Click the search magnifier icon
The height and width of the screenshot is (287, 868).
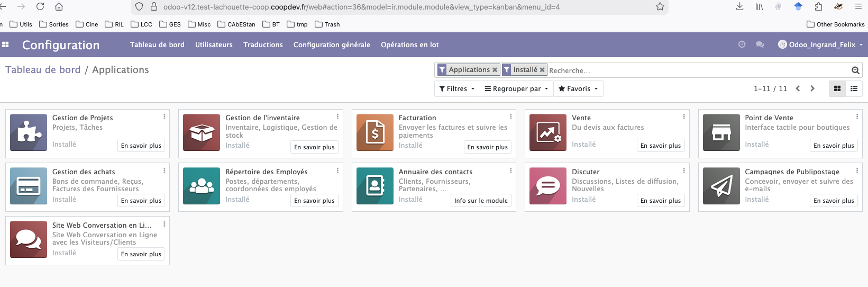click(855, 70)
